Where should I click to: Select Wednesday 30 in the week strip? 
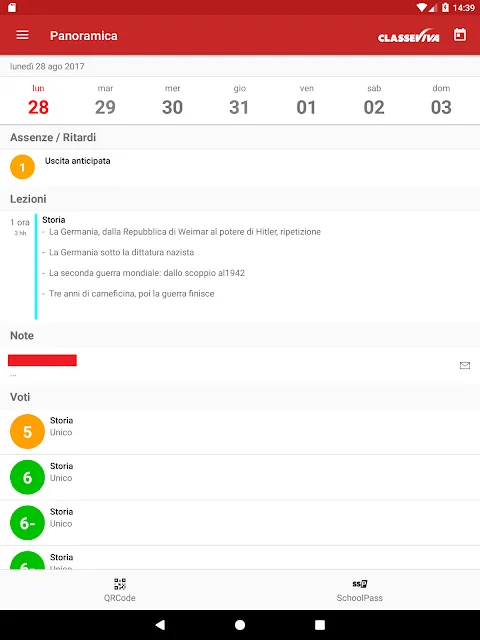click(x=172, y=101)
